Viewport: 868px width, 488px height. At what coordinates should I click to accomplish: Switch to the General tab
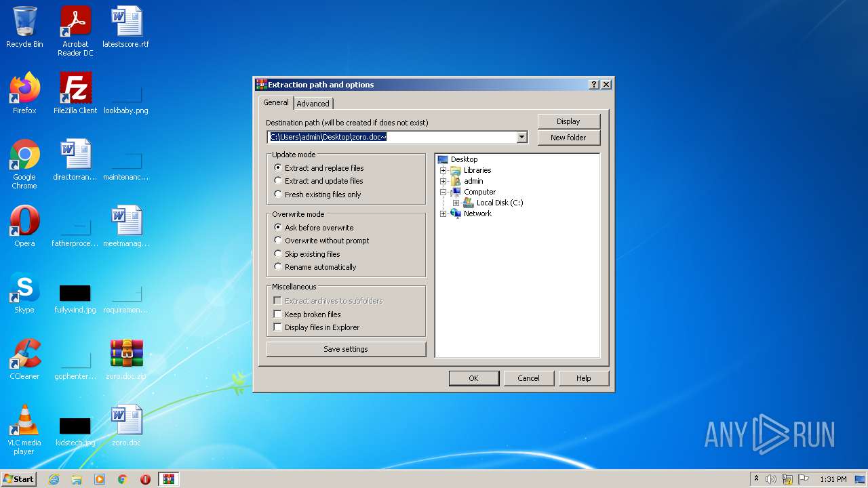(x=276, y=102)
